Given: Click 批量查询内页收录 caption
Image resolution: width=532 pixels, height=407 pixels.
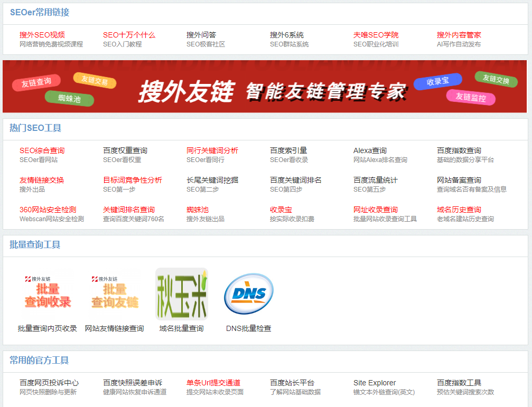Looking at the screenshot, I should coord(48,328).
